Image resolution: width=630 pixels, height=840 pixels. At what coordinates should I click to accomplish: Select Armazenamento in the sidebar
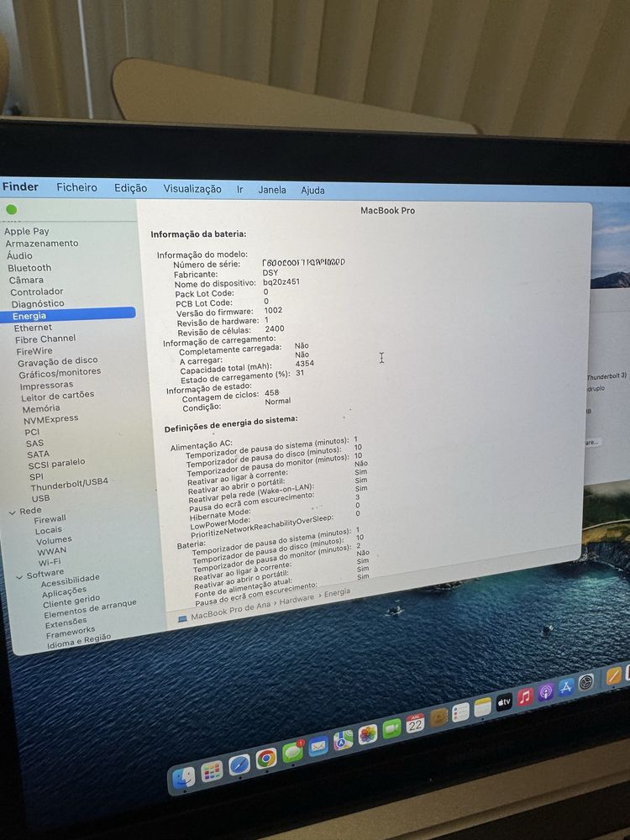(42, 243)
